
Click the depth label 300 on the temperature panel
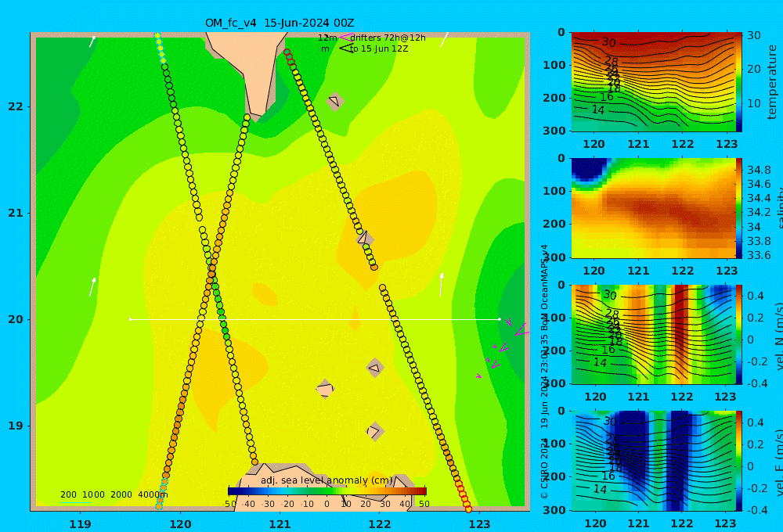pos(554,130)
